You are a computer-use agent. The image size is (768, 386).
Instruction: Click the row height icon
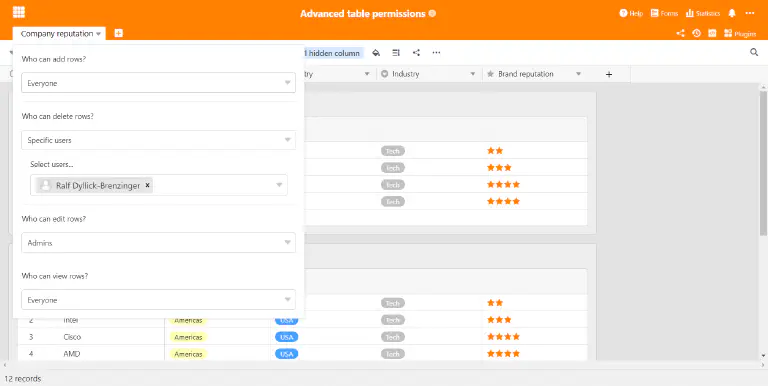[x=396, y=53]
